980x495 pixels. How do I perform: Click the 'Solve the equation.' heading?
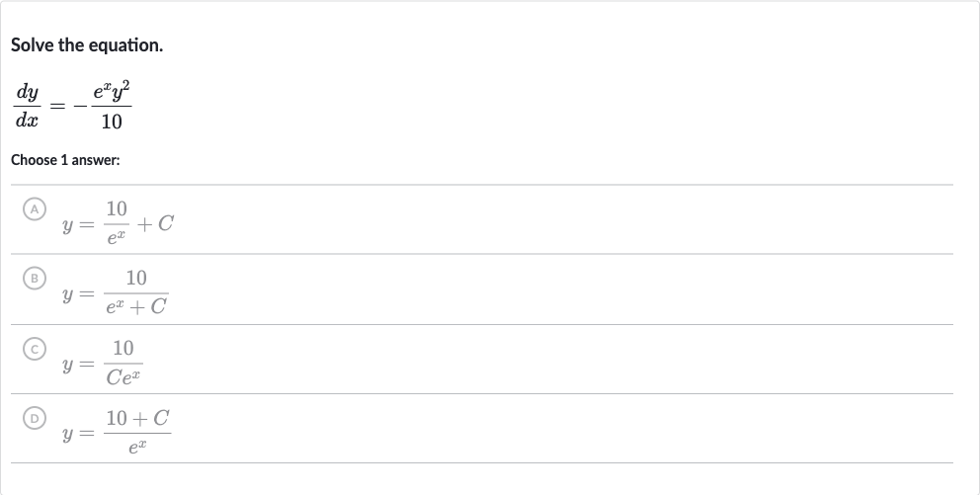point(87,45)
